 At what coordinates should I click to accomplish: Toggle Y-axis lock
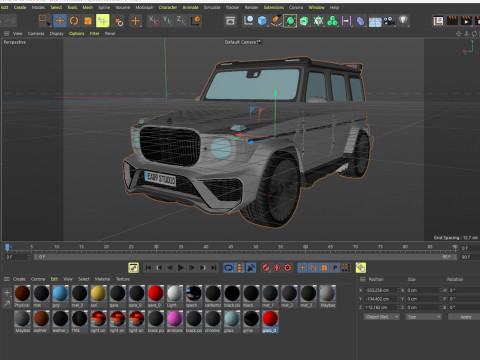[167, 21]
